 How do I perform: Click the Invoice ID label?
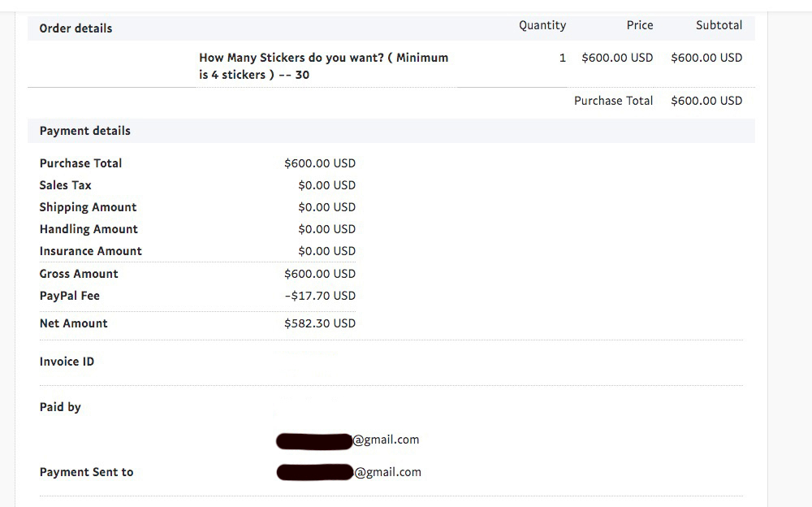click(67, 362)
